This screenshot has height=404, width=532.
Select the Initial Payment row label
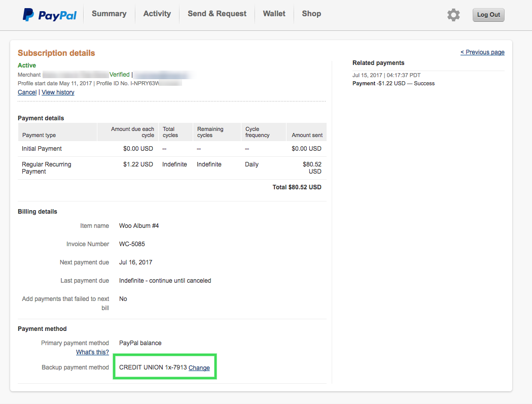point(42,149)
